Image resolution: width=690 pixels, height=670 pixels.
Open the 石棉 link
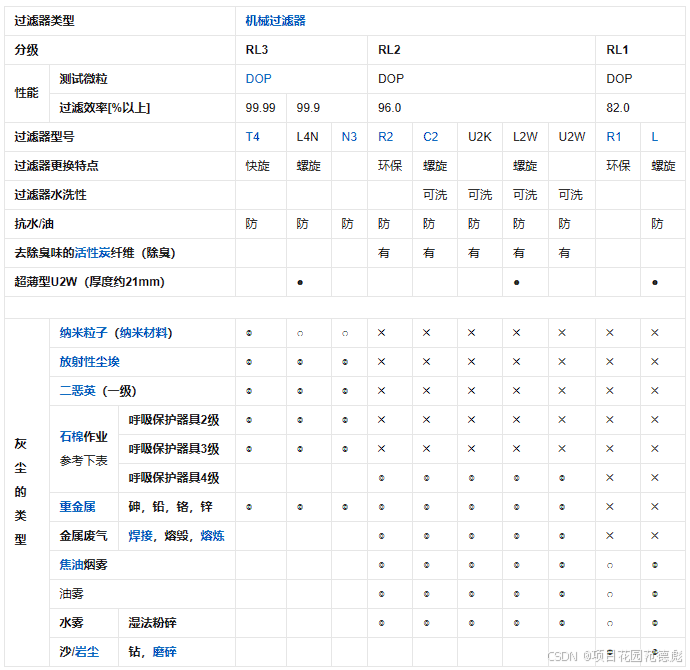tap(71, 436)
